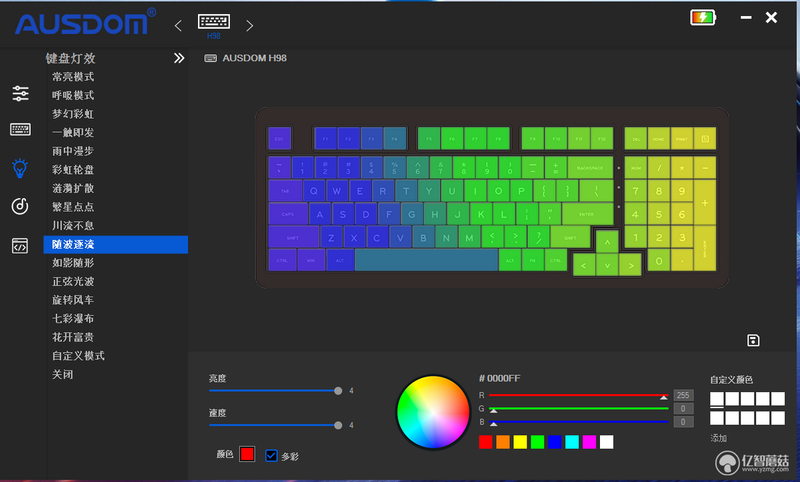Click the G value input field
The image size is (800, 482).
tap(683, 409)
